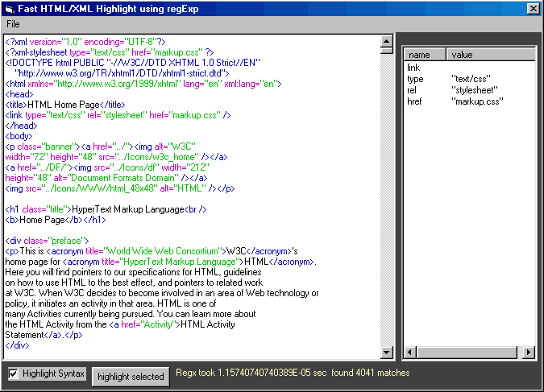The image size is (544, 392).
Task: Select the href attribute row
Action: (x=414, y=101)
